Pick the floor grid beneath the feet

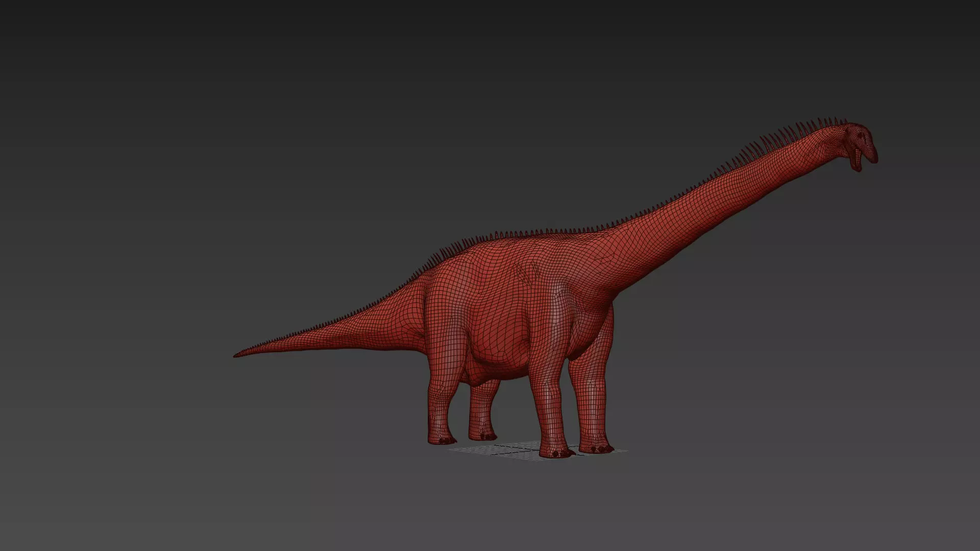pos(538,451)
